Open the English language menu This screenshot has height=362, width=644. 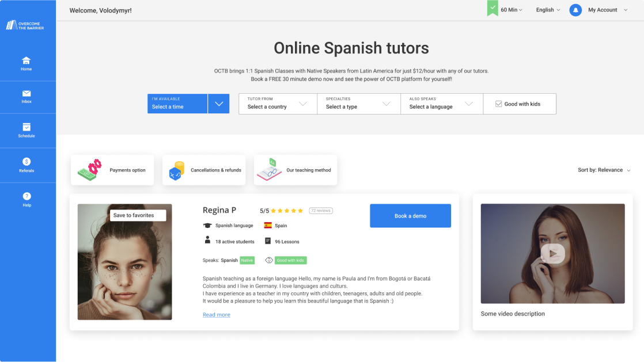click(548, 10)
